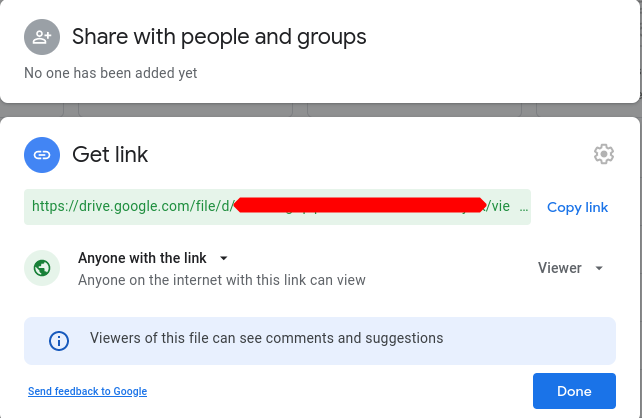Select the drive.google.com share URL field

point(277,207)
